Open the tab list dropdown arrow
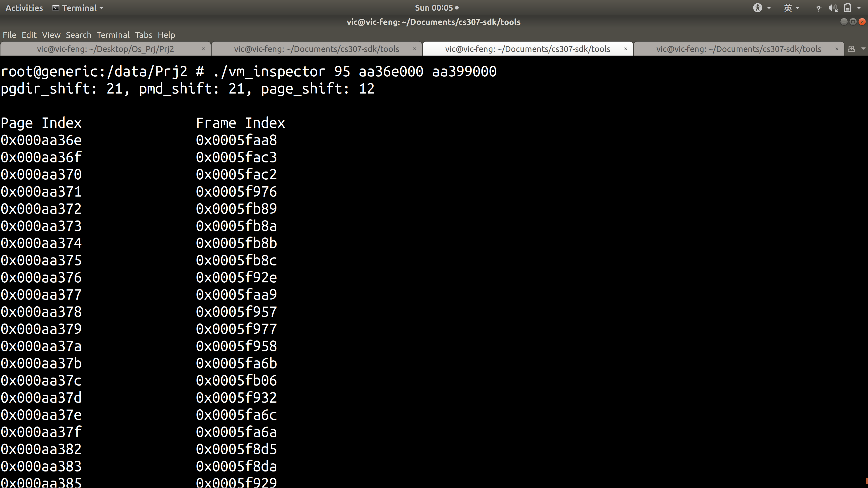Viewport: 868px width, 488px height. [863, 49]
